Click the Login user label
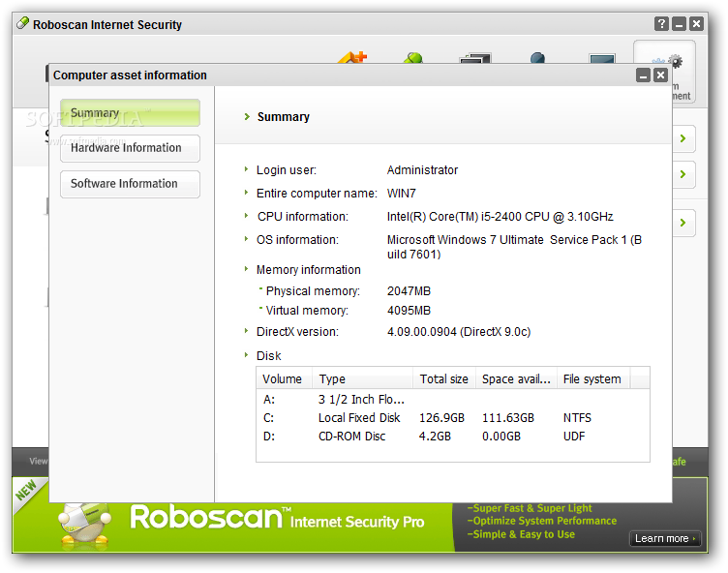728x573 pixels. pos(287,170)
